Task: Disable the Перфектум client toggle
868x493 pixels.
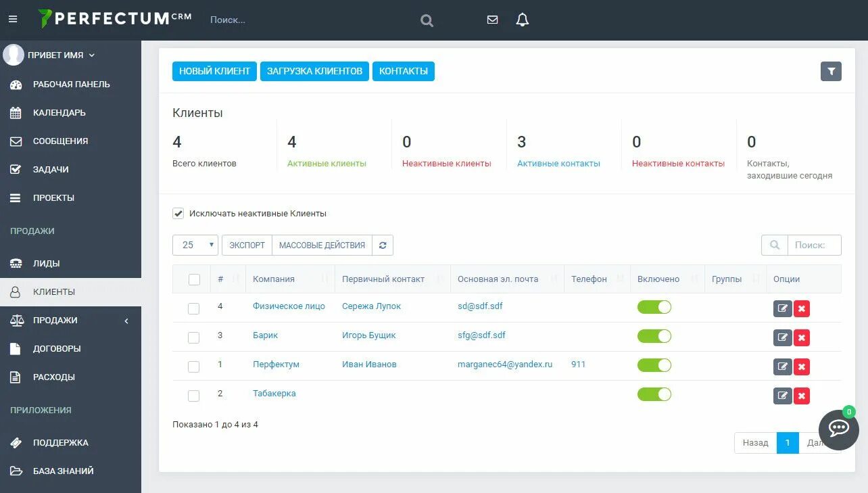Action: (x=654, y=365)
